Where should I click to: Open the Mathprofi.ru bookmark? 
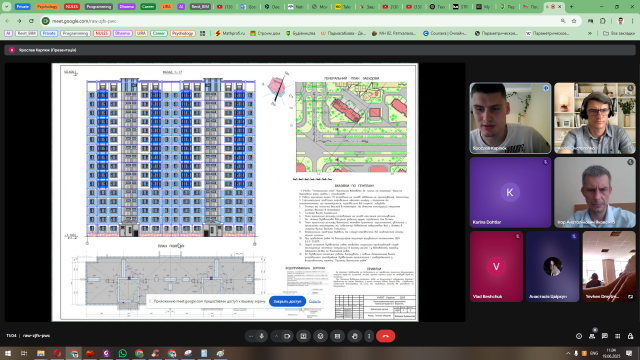coord(230,33)
